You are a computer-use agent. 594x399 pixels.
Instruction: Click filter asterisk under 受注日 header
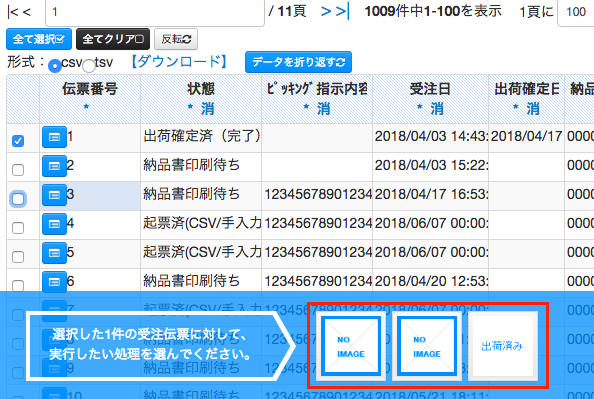[x=420, y=108]
